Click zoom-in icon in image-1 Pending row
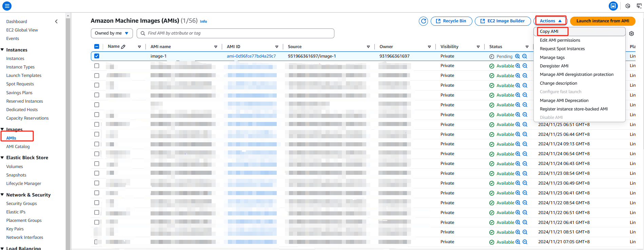Image resolution: width=644 pixels, height=250 pixels. [x=518, y=56]
